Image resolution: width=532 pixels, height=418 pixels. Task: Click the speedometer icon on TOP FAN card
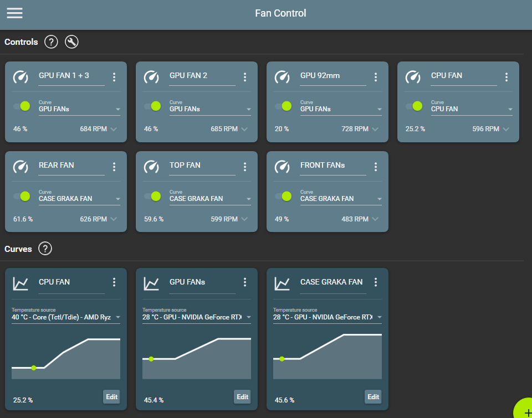151,167
